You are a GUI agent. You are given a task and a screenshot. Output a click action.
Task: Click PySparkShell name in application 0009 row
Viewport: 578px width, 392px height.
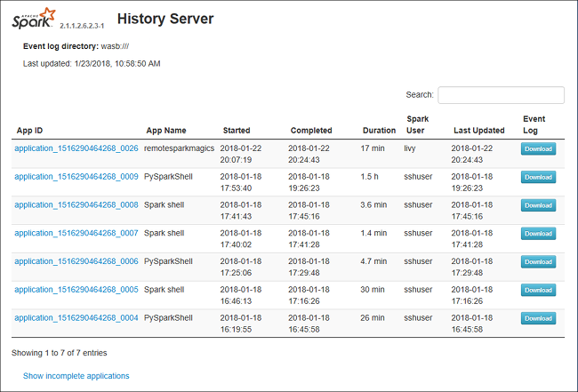(x=168, y=177)
